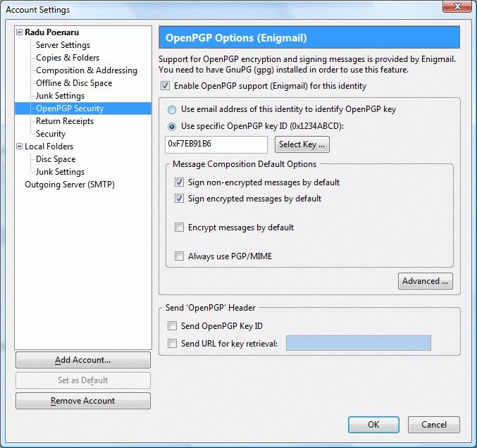The image size is (477, 448).
Task: Uncheck Sign encrypted messages by default
Action: point(179,199)
